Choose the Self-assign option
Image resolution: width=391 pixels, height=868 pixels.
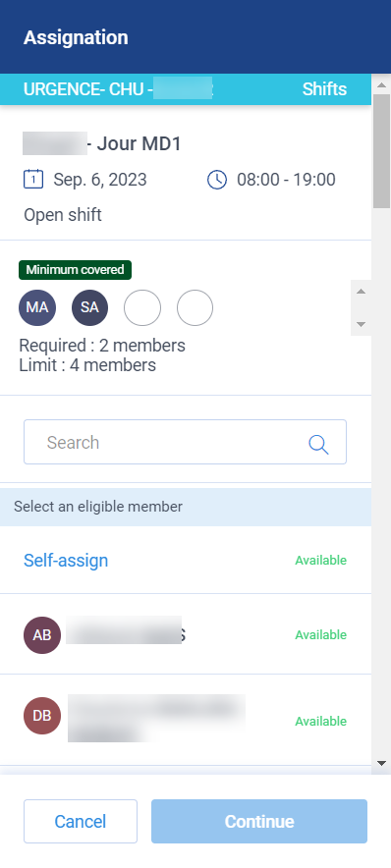(x=66, y=561)
